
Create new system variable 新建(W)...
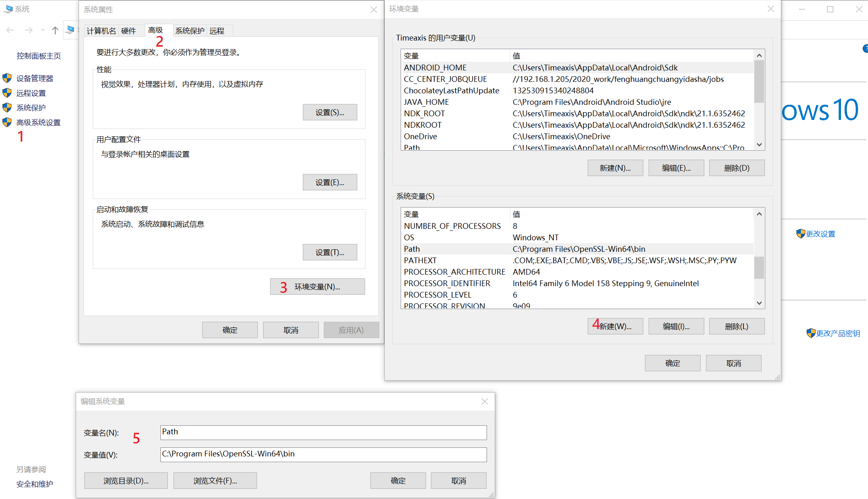615,326
